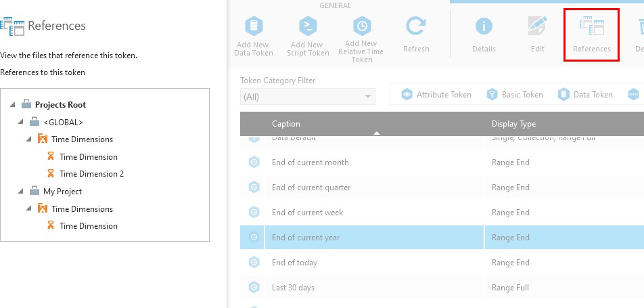The image size is (644, 308).
Task: Toggle the Data Token filter
Action: [x=585, y=95]
